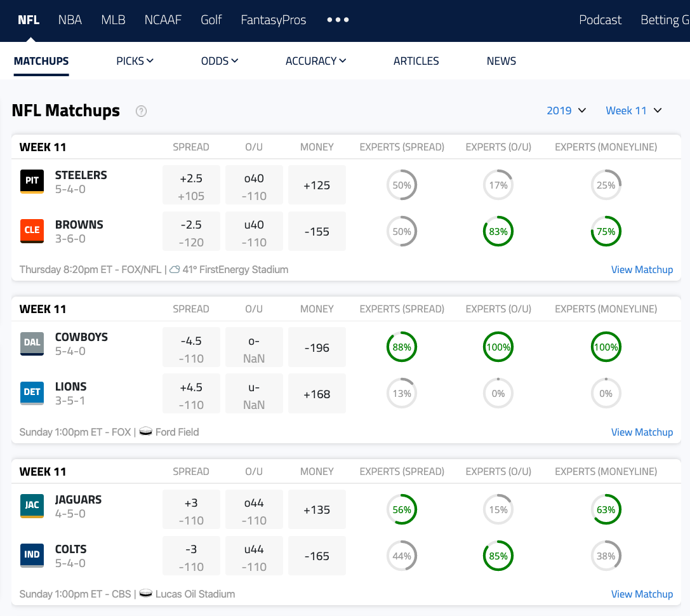Click the DAL Cowboys team logo
This screenshot has width=690, height=616.
[x=32, y=344]
